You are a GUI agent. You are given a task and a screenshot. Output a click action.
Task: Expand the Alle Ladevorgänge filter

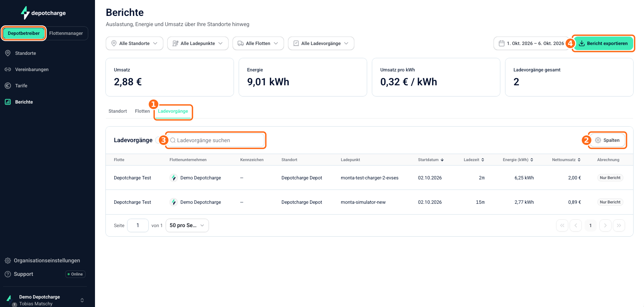(321, 43)
